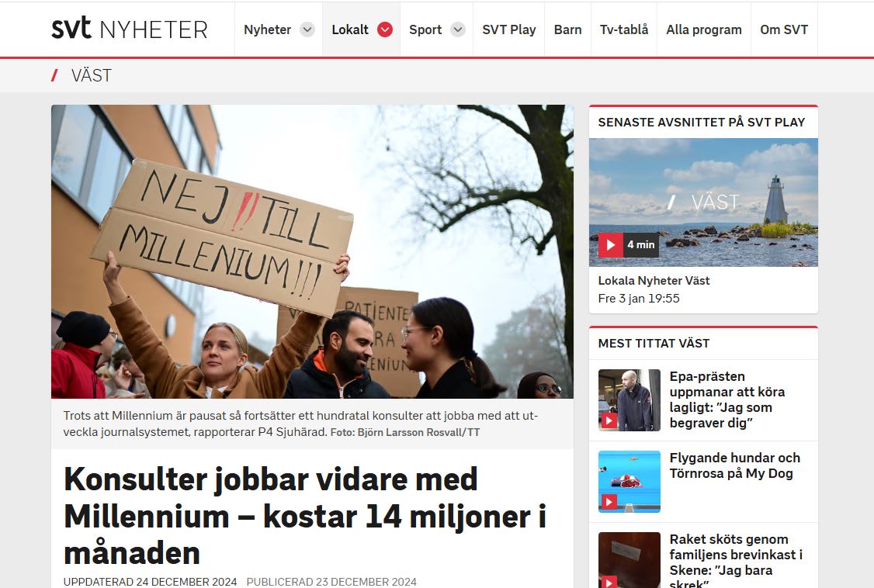Click the play icon on Epa-prästen thumbnail
Screen dimensions: 874x588
coord(609,421)
